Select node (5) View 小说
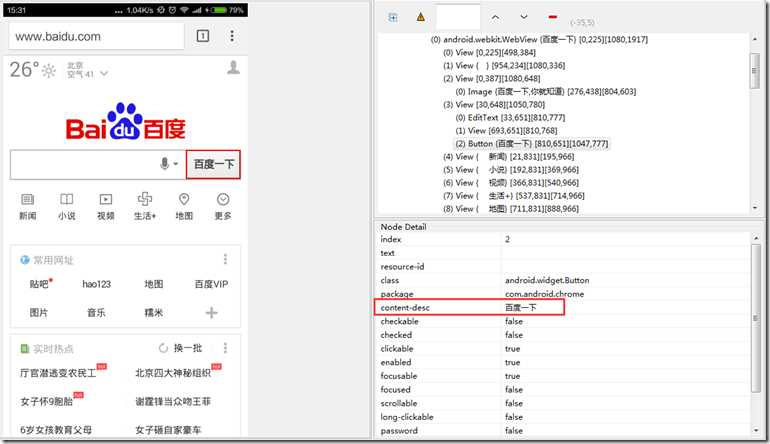770x444 pixels. tap(511, 169)
